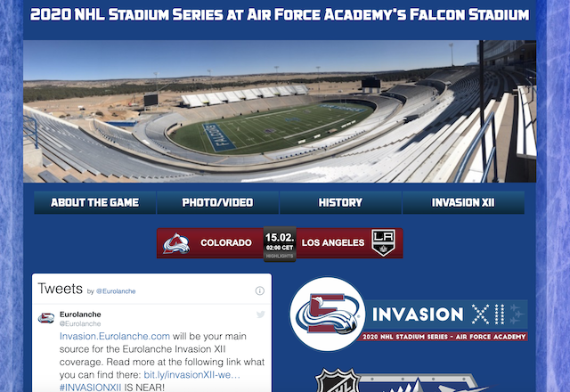570x392 pixels.
Task: Select the History menu item
Action: tap(340, 202)
